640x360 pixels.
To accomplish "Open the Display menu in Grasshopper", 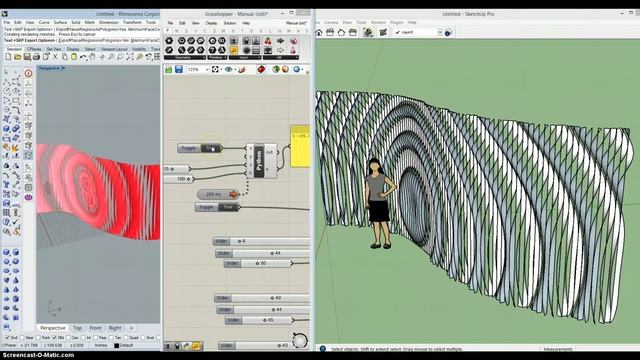I will pyautogui.click(x=211, y=23).
